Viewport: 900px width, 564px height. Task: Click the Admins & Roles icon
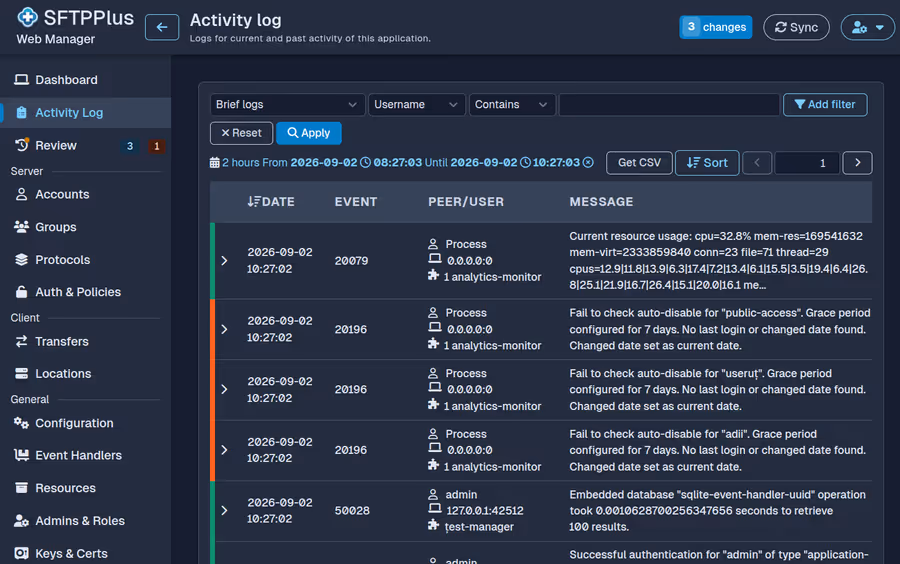21,520
